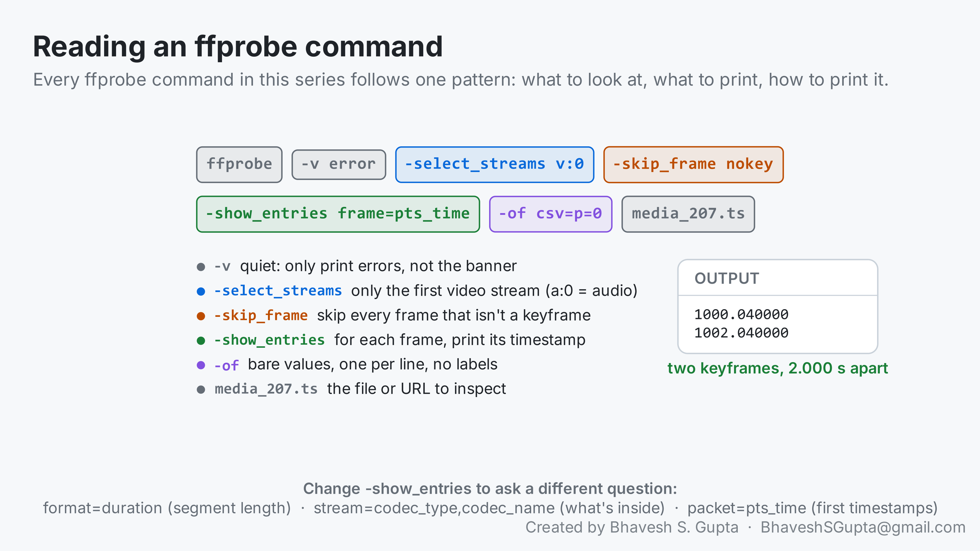Click the orange -skip_frame nokey chip
Viewport: 980px width, 551px height.
coord(693,164)
